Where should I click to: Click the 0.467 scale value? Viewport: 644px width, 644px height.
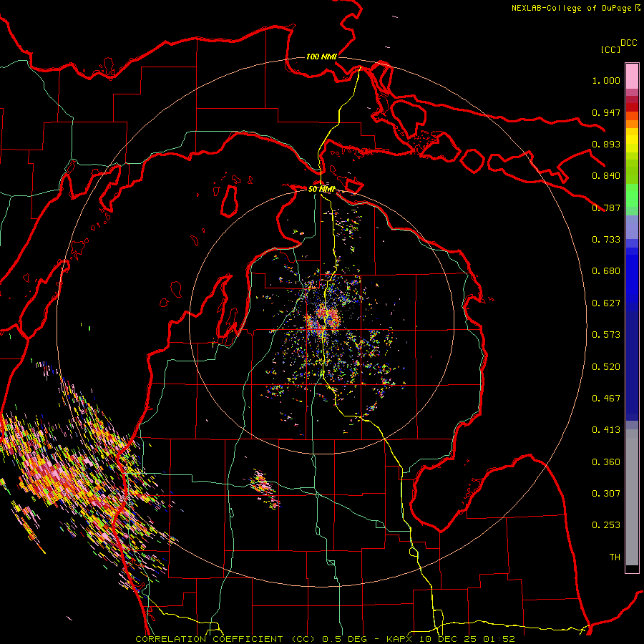(606, 399)
